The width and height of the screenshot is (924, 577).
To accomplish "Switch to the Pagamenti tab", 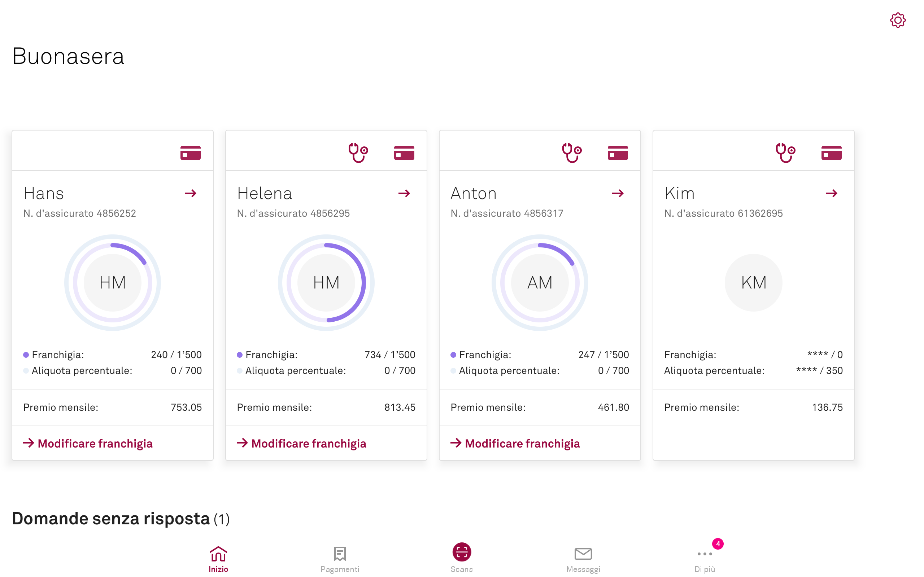I will click(x=339, y=559).
